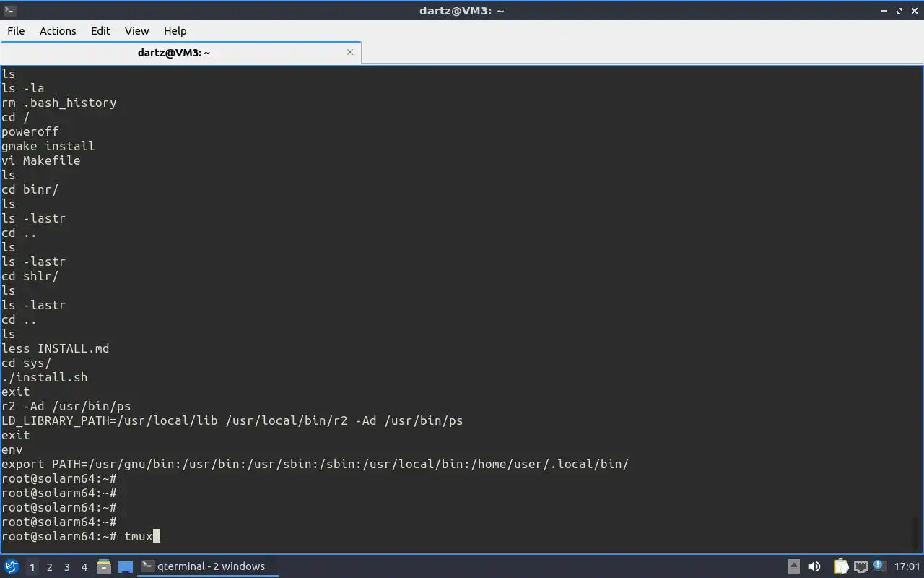Click the 'vi Makefile' line
This screenshot has width=924, height=578.
[40, 160]
